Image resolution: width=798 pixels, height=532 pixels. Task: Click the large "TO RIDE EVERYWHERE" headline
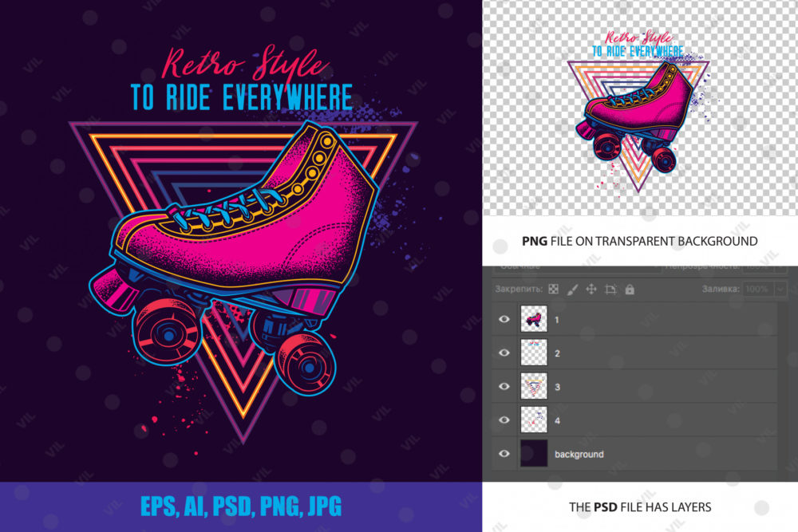(x=242, y=97)
